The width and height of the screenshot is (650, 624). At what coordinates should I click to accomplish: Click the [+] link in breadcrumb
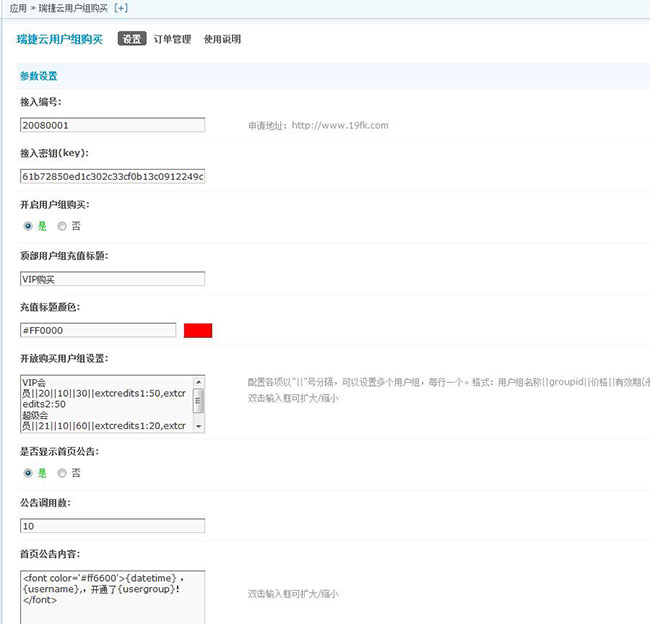coord(121,8)
